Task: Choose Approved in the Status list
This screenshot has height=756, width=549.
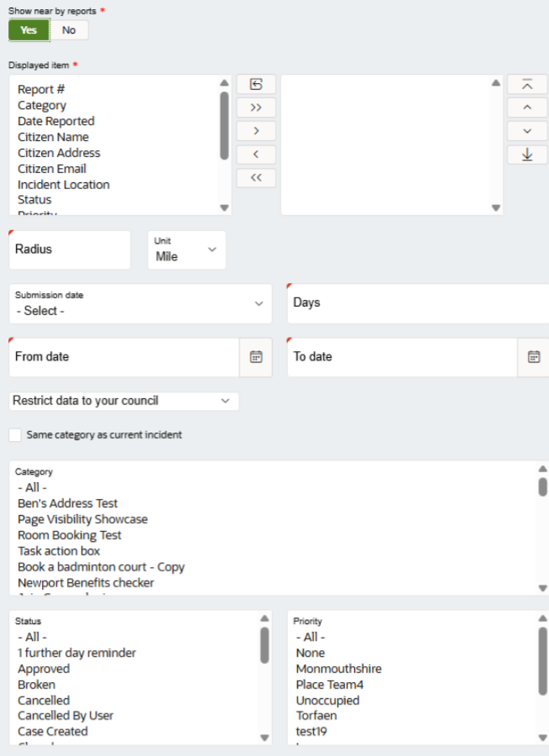Action: click(x=44, y=669)
